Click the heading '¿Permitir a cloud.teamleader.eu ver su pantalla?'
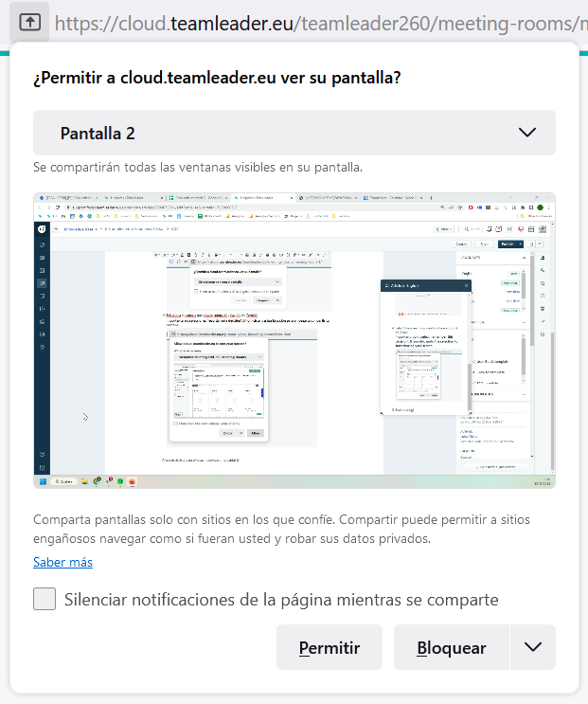This screenshot has height=704, width=588. coord(217,78)
